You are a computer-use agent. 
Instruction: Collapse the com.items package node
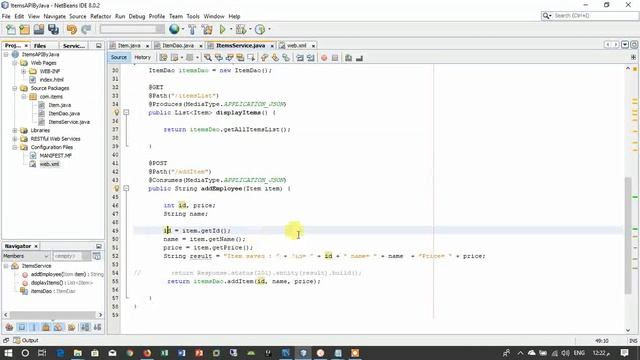[x=24, y=97]
